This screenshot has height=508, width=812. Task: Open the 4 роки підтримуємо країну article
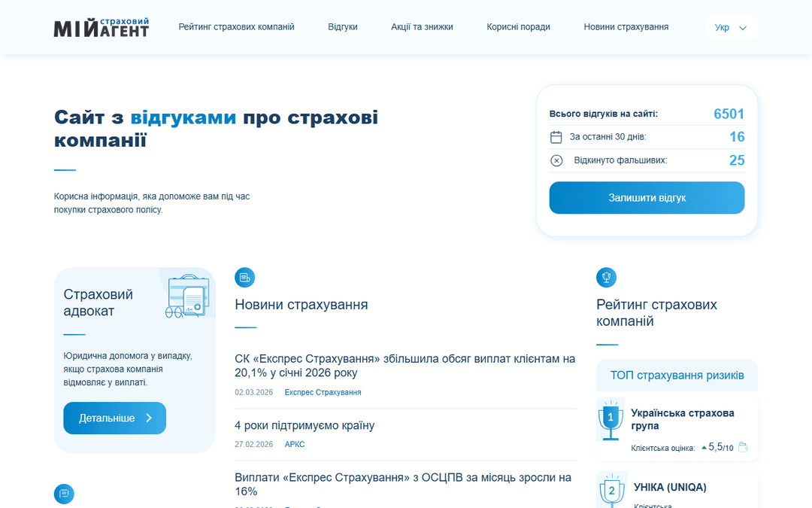point(304,425)
